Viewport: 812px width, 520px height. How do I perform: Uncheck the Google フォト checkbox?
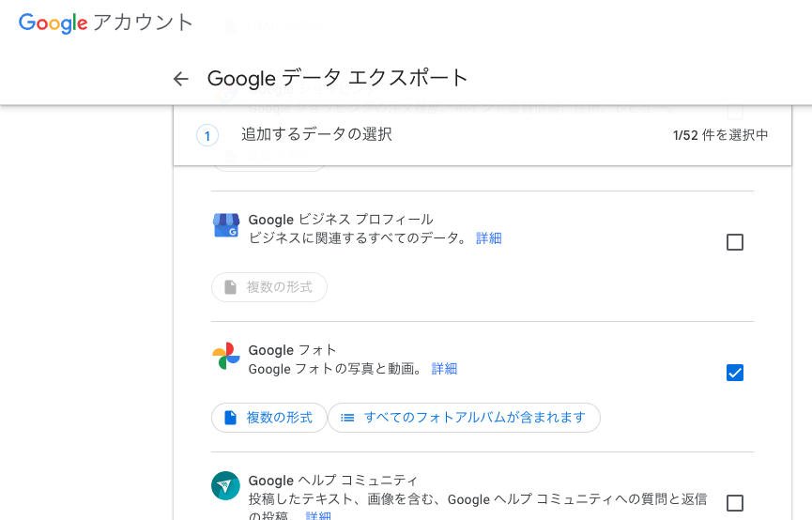pos(735,373)
